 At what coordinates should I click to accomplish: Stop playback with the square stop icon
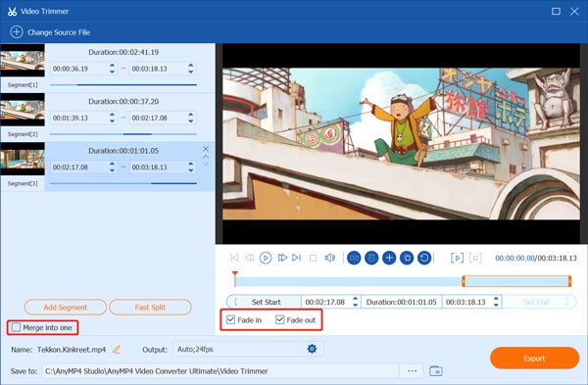[314, 258]
